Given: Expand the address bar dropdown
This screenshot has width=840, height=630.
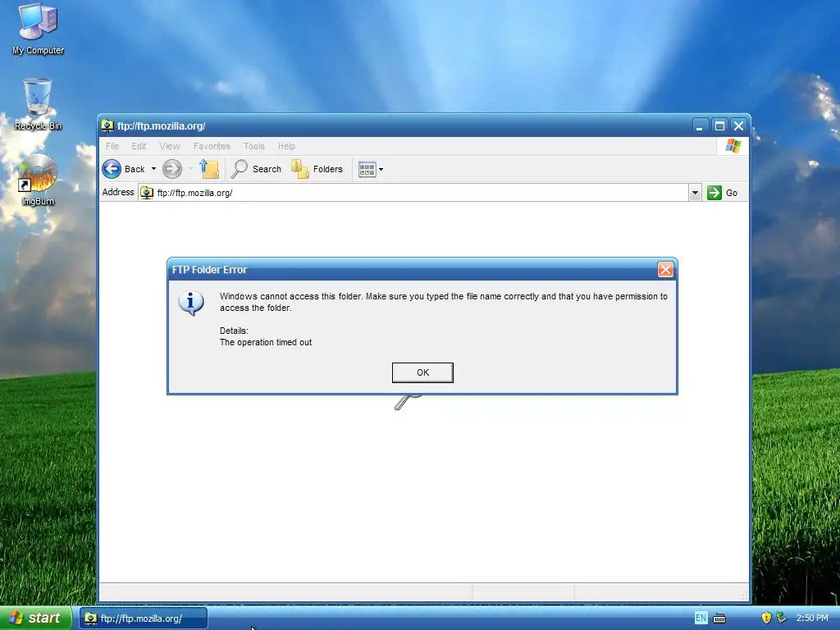Looking at the screenshot, I should point(695,193).
